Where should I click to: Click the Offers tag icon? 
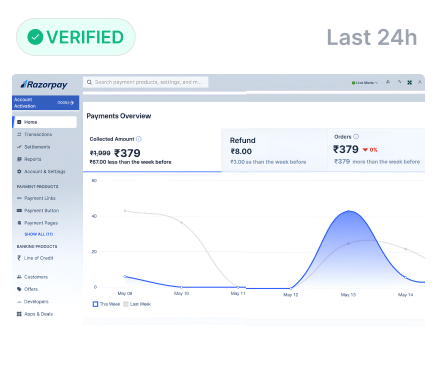tap(19, 289)
